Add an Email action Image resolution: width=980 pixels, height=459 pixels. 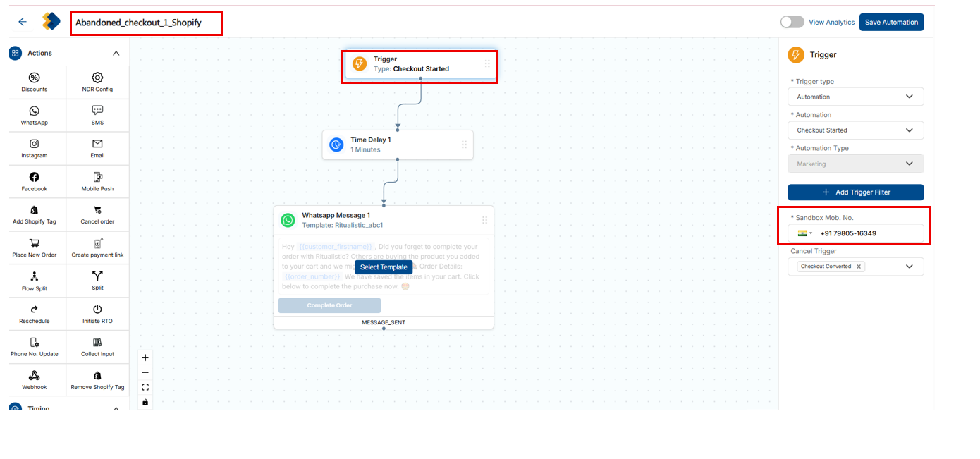point(97,149)
